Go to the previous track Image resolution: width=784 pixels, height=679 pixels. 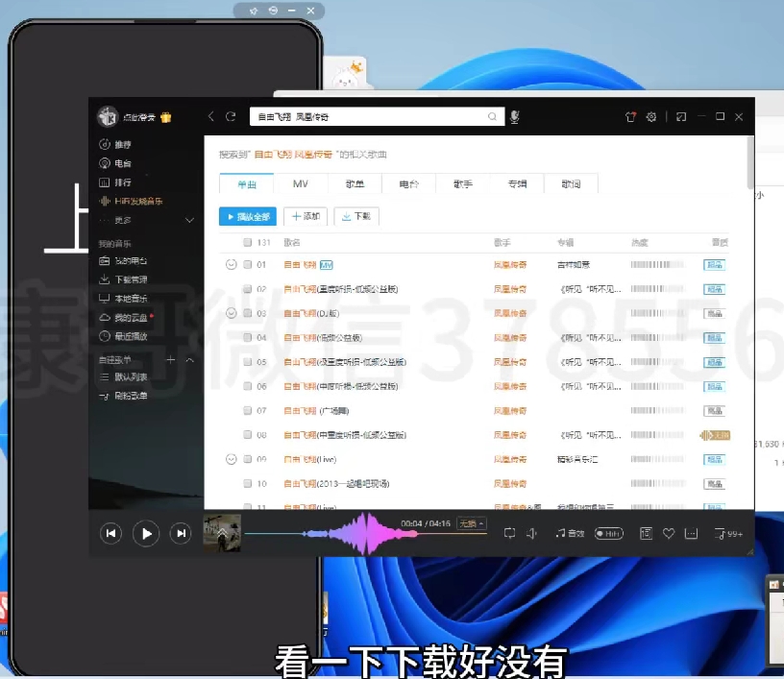pyautogui.click(x=111, y=533)
